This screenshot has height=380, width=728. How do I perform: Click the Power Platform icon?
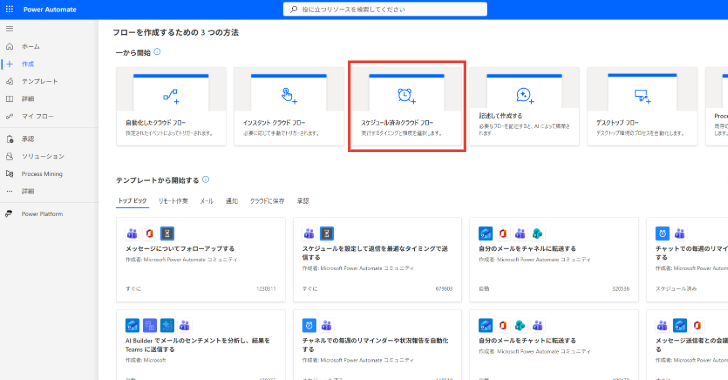(9, 214)
